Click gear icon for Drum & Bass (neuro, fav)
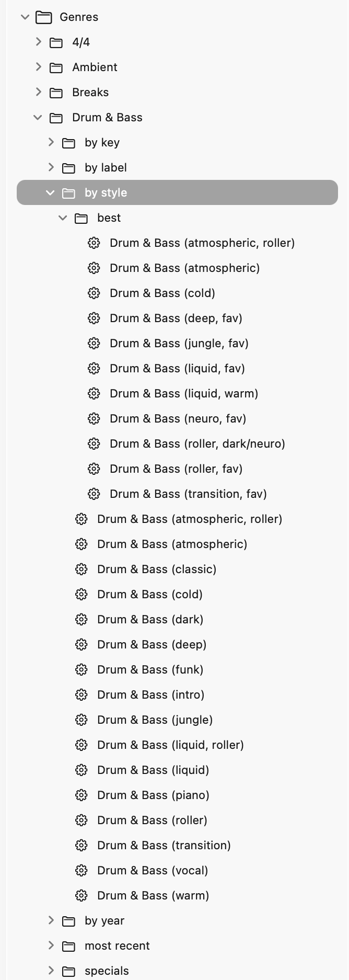This screenshot has height=980, width=349. (x=94, y=418)
